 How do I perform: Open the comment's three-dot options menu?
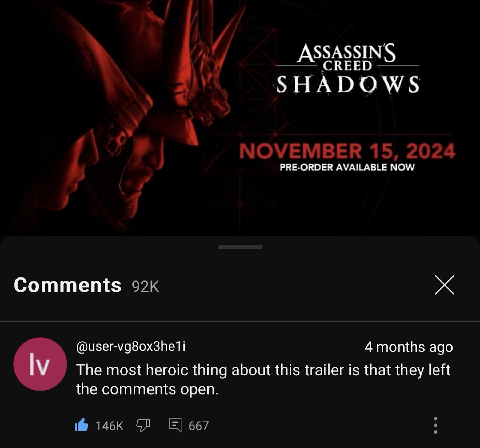tap(435, 425)
